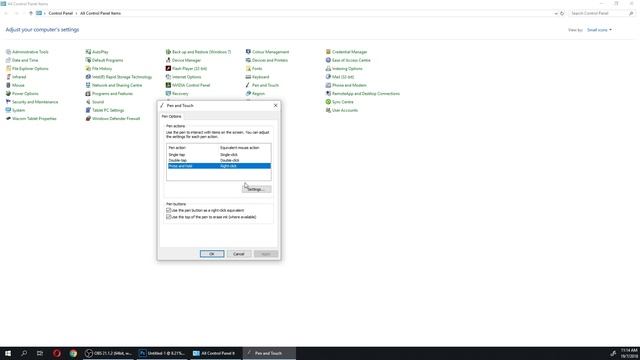
Task: Open AutoPlay icon
Action: (88, 52)
